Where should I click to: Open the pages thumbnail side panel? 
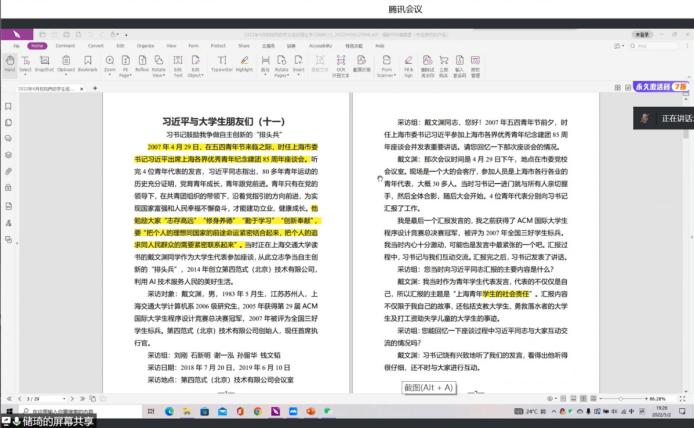coord(8,123)
